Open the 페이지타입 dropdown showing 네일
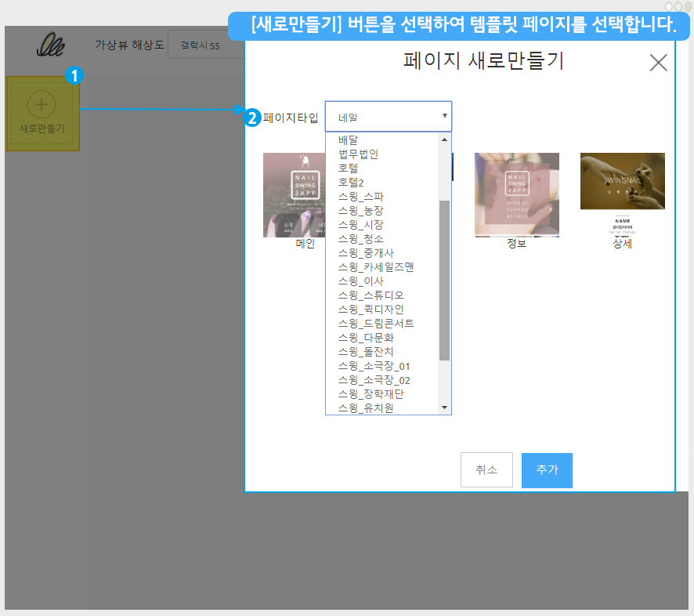The image size is (694, 616). pyautogui.click(x=389, y=117)
